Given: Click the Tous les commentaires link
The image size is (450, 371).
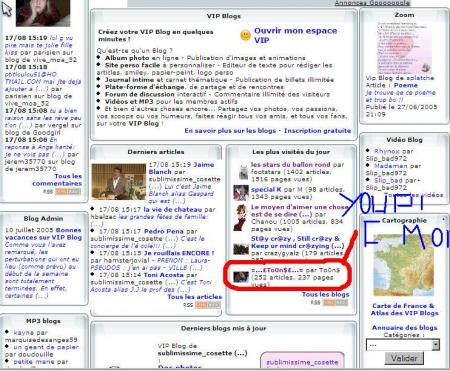Looking at the screenshot, I should [57, 180].
